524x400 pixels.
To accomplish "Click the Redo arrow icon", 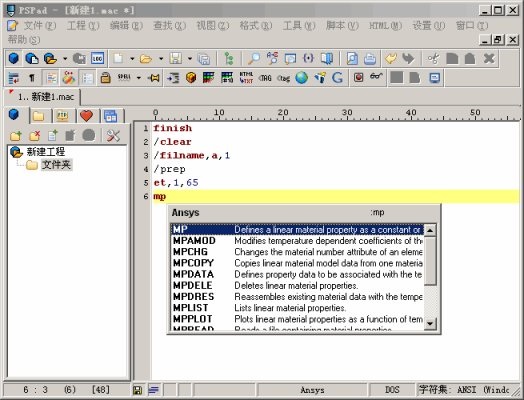I will tap(408, 58).
